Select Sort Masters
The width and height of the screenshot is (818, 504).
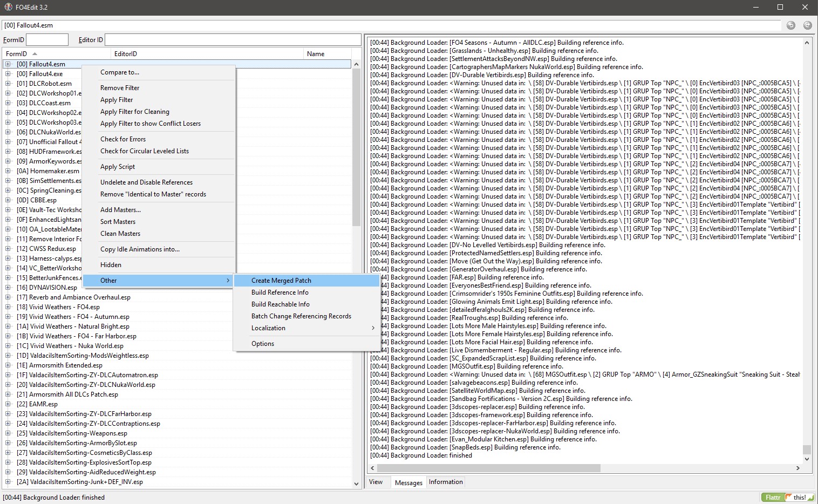(159, 222)
